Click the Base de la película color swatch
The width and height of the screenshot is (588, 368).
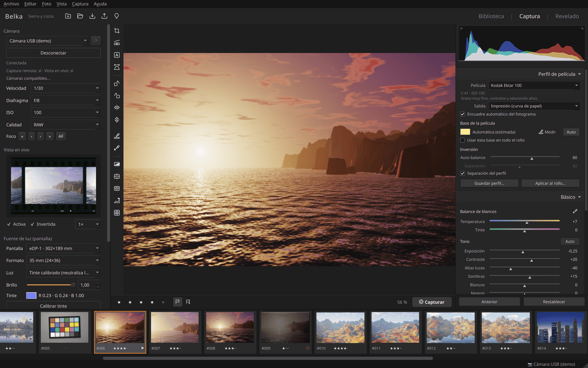465,132
